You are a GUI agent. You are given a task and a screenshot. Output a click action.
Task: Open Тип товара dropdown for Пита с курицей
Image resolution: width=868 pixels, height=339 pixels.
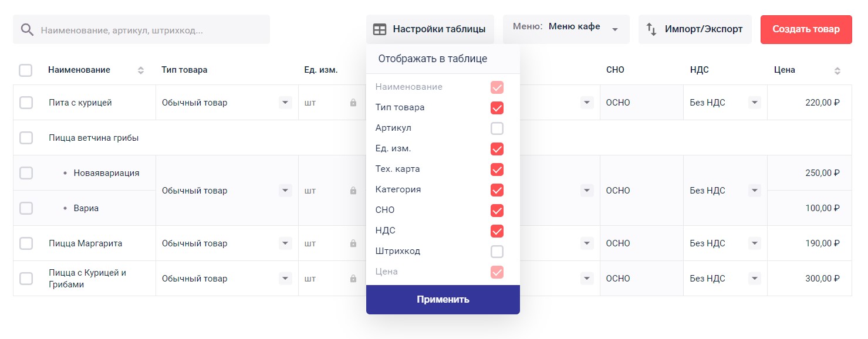(x=285, y=103)
